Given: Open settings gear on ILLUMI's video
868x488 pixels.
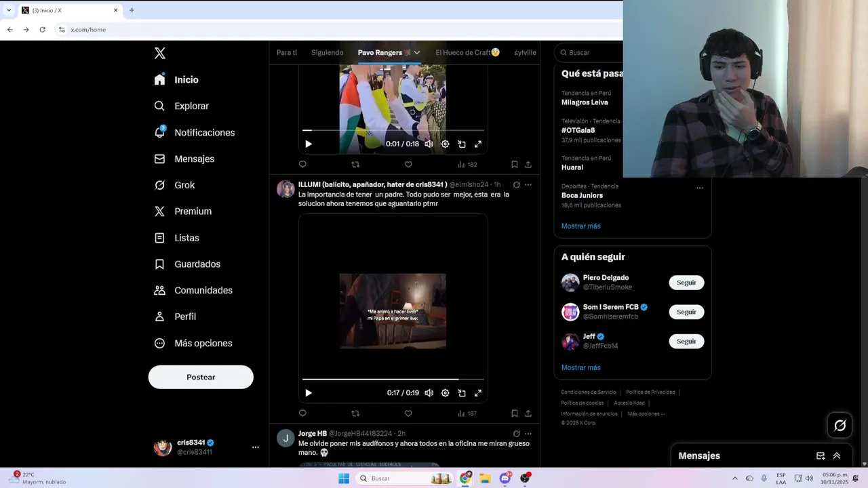Looking at the screenshot, I should click(445, 392).
